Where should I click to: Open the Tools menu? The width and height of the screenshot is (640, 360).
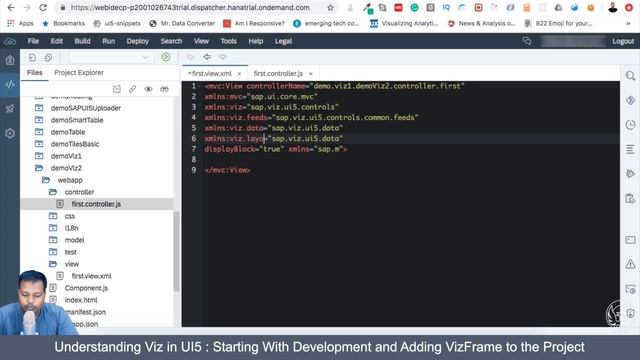pos(229,41)
